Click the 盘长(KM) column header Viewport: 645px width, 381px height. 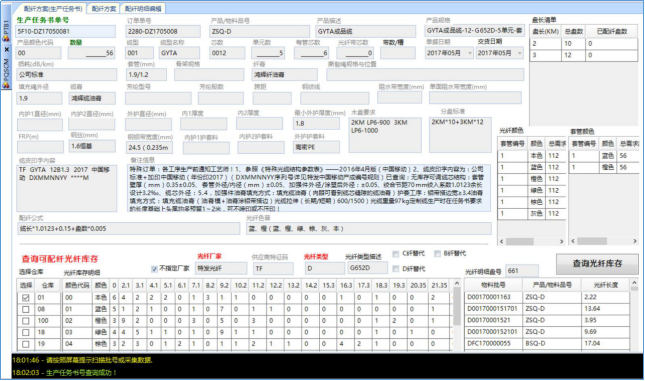(x=545, y=32)
